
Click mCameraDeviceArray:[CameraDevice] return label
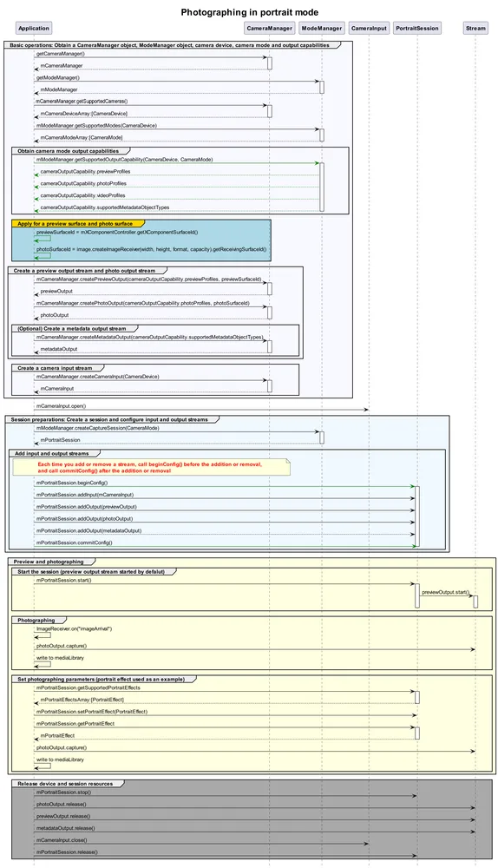(83, 114)
